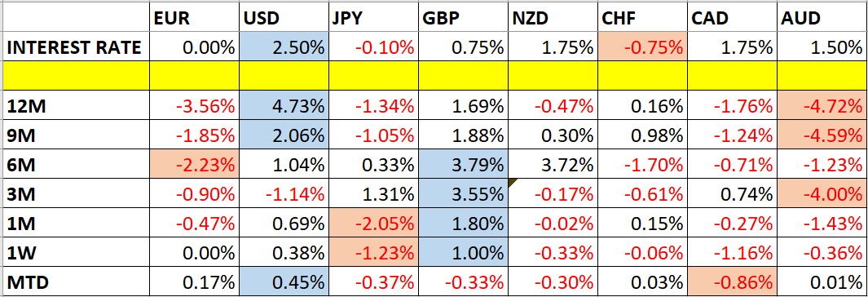
Task: Select the MTD row label cell
Action: click(x=76, y=283)
